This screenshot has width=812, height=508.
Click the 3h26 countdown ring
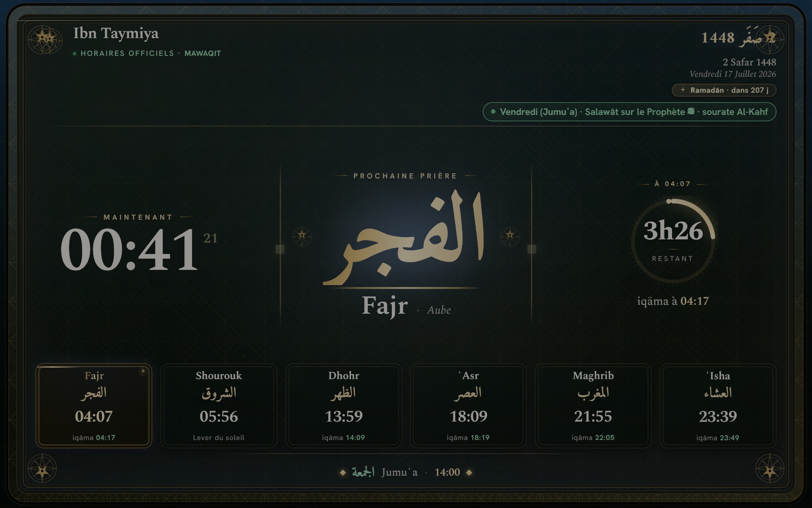coord(673,241)
